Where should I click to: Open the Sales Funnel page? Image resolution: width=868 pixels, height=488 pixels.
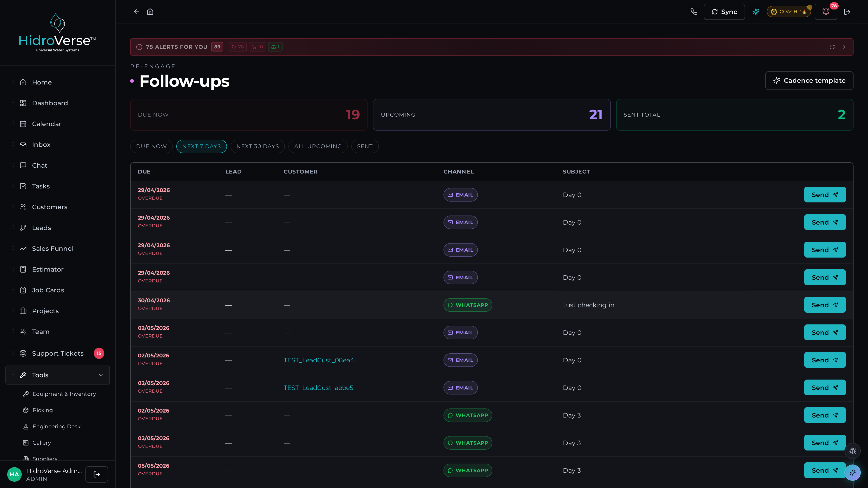pyautogui.click(x=58, y=249)
